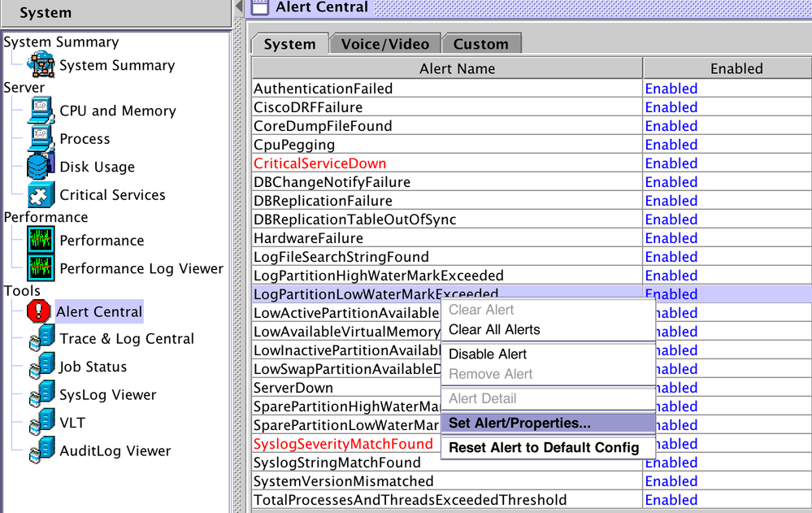Choose Reset Alert to Default Config
Screen dimensions: 812x513
click(x=548, y=447)
